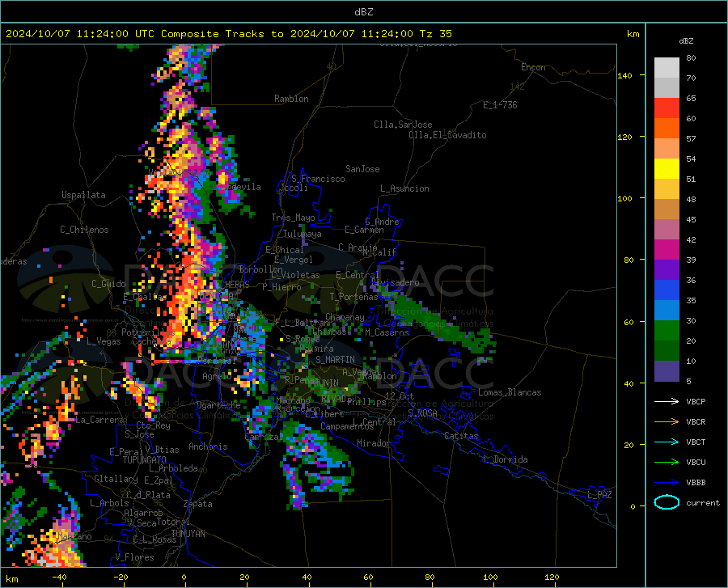Select the magenta 39-42 dBZ color swatch
The image size is (728, 588).
(667, 250)
